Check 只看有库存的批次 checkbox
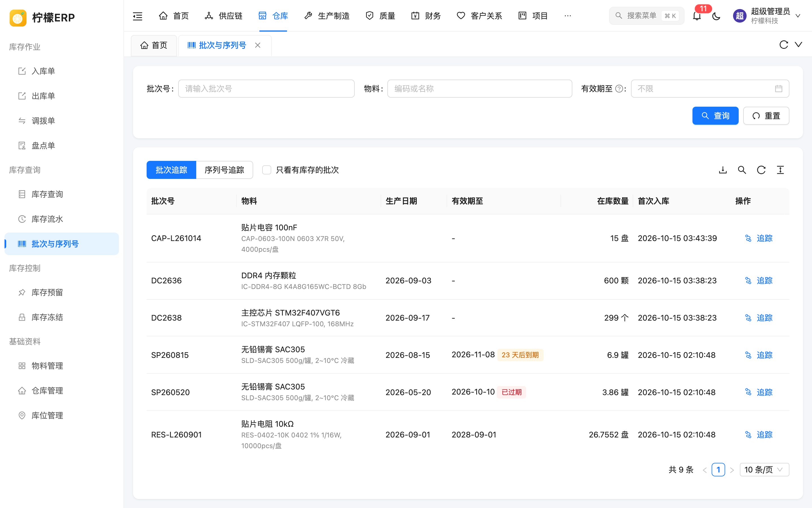 pyautogui.click(x=266, y=170)
